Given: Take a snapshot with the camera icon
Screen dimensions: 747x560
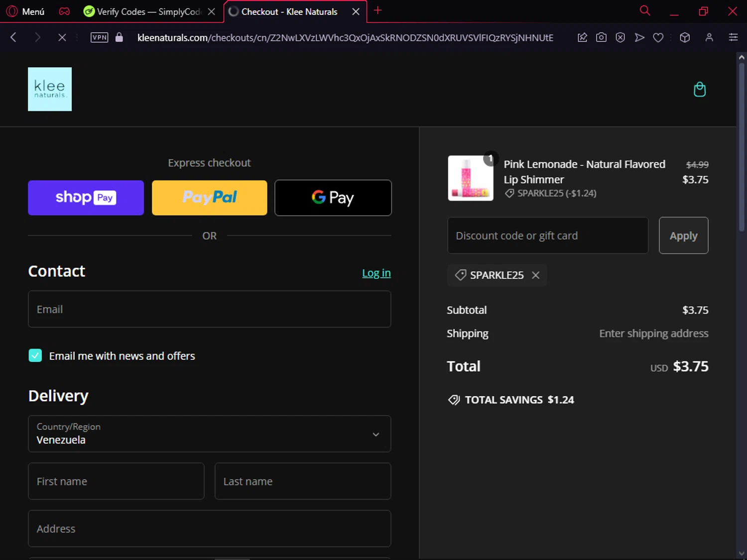Looking at the screenshot, I should tap(601, 37).
